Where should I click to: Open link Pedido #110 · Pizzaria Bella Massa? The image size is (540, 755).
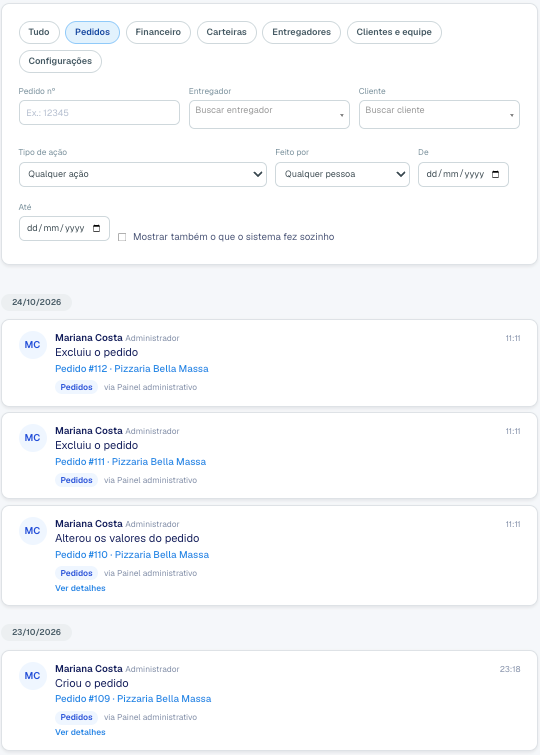click(132, 555)
